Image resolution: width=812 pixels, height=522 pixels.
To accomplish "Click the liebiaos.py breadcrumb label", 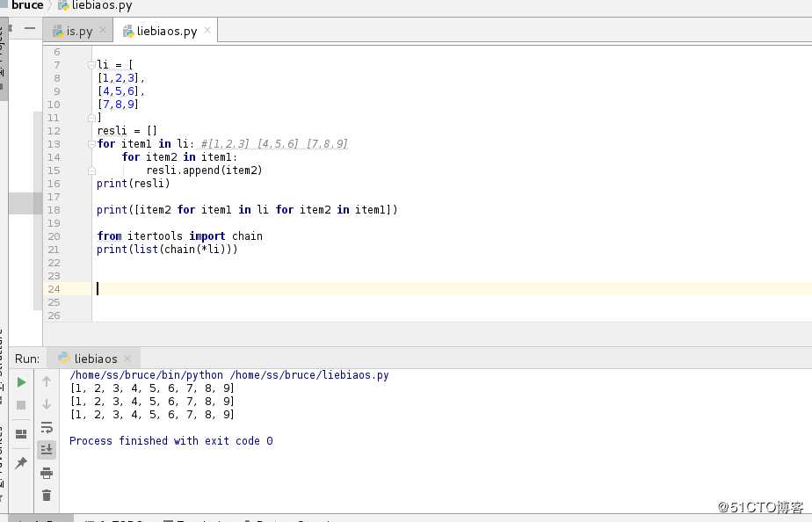I will click(102, 5).
